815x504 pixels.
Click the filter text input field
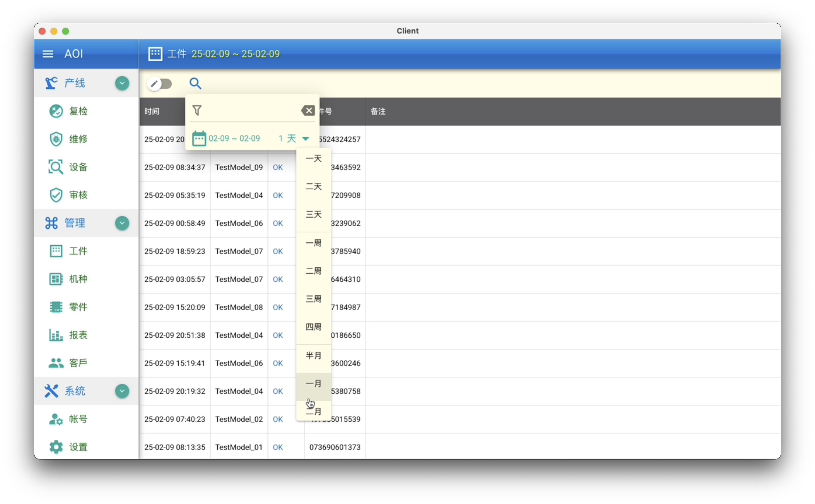tap(250, 110)
